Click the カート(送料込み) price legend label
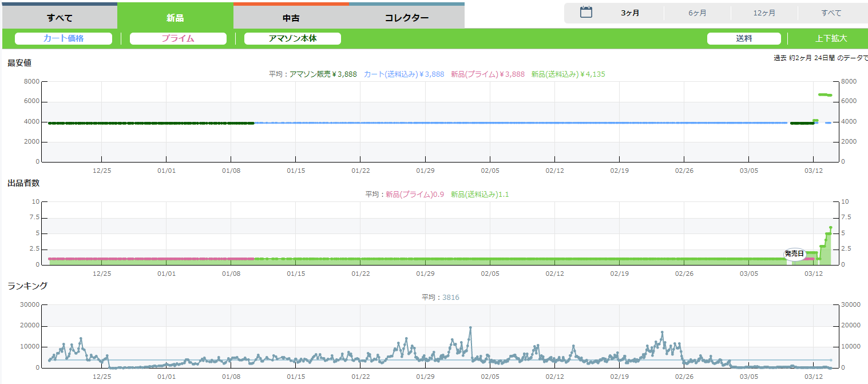Viewport: 868px width, 384px height. pos(403,74)
